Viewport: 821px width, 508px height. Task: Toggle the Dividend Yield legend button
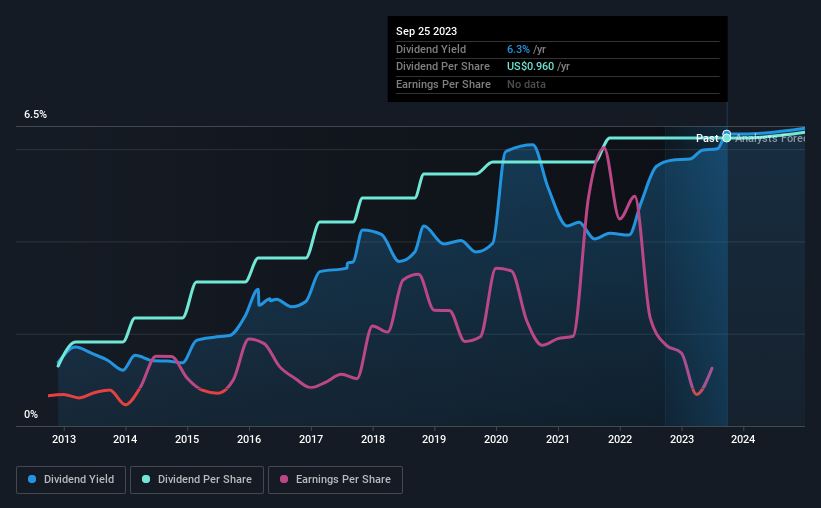coord(71,480)
